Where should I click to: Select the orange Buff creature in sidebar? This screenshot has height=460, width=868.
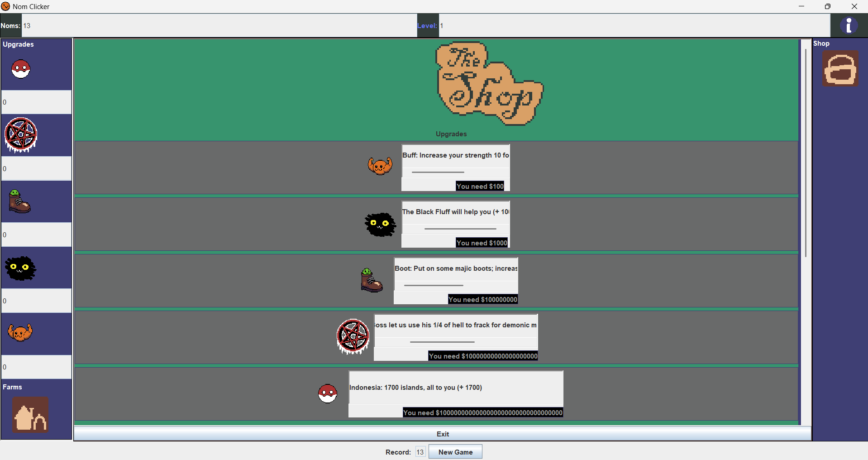pyautogui.click(x=20, y=333)
